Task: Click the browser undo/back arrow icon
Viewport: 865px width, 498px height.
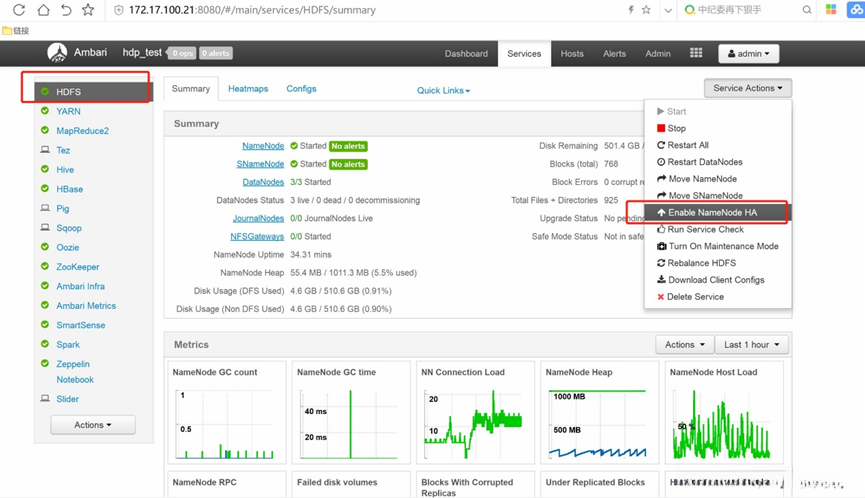Action: tap(66, 10)
